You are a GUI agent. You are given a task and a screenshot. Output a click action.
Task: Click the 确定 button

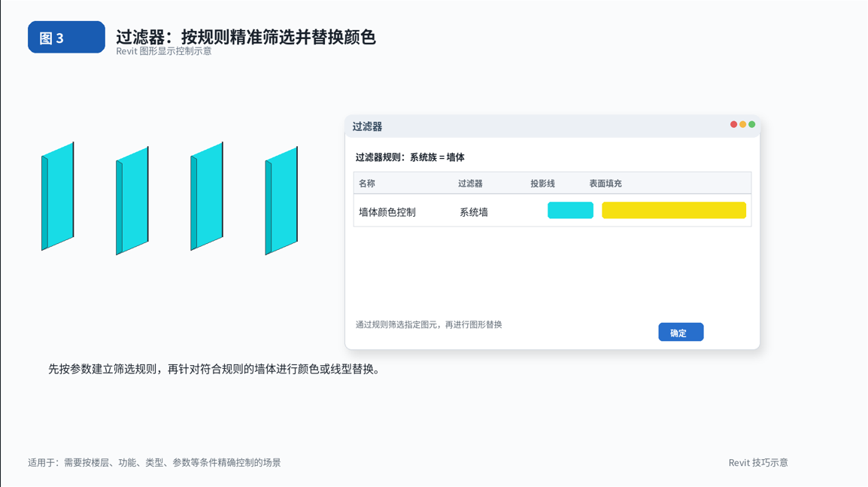[681, 332]
